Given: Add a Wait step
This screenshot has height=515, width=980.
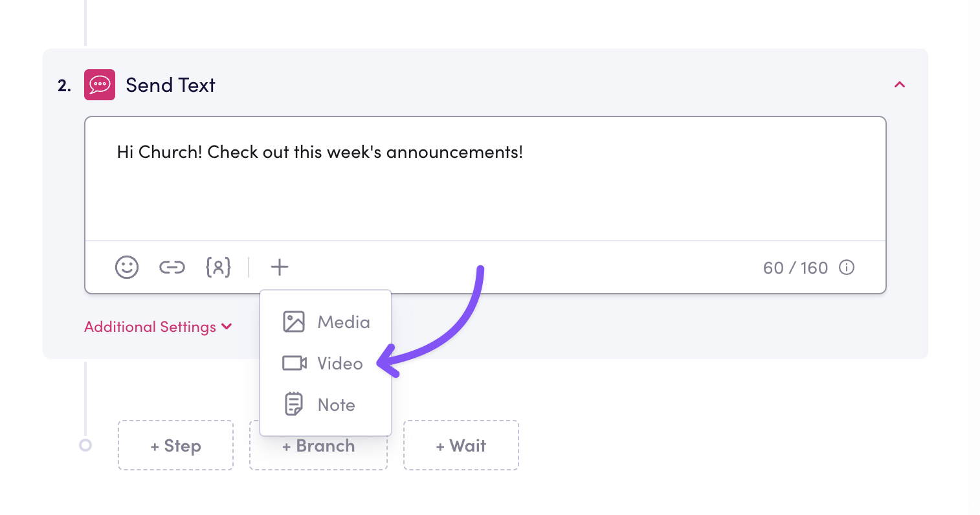Looking at the screenshot, I should 461,445.
